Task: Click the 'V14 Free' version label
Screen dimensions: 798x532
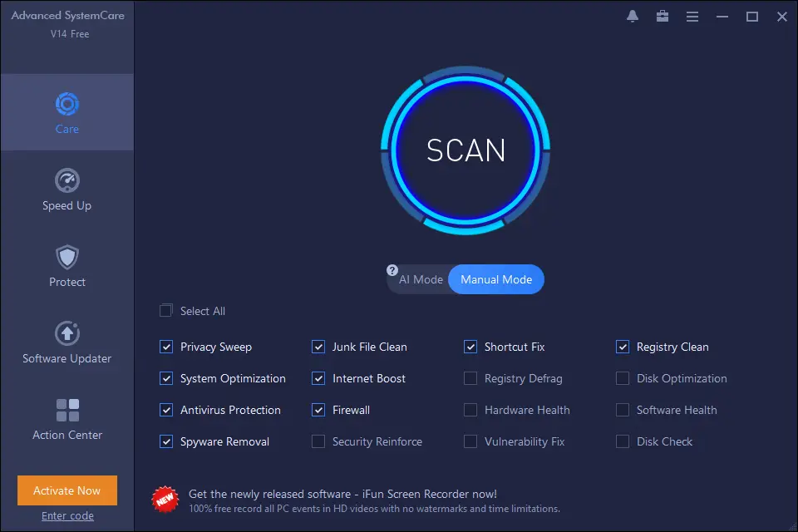Action: pyautogui.click(x=70, y=34)
